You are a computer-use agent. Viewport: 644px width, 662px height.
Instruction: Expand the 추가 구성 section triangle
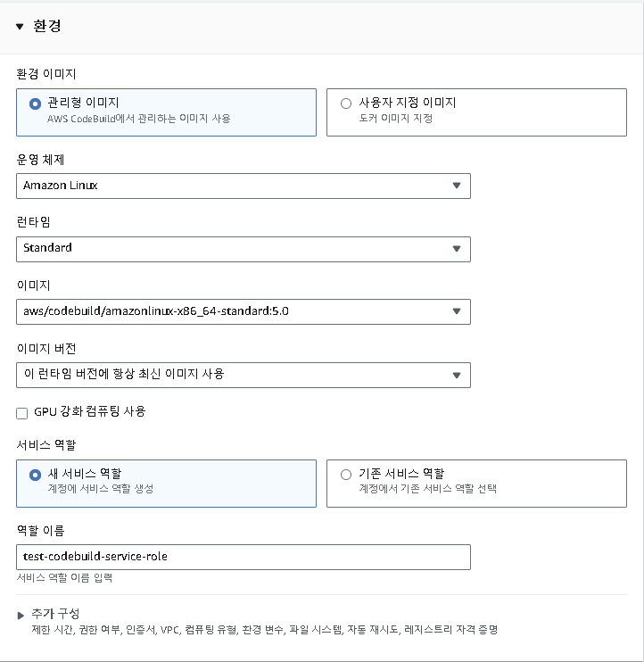coord(21,615)
